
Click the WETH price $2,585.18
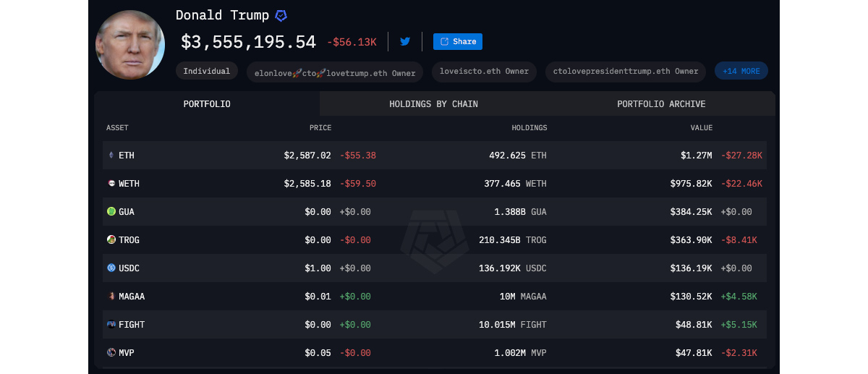[307, 184]
